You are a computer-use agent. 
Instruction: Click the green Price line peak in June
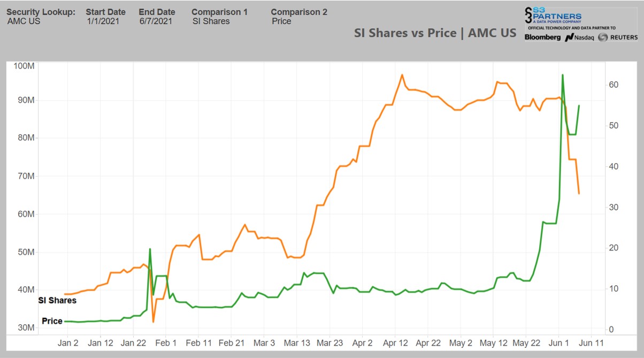tap(563, 75)
